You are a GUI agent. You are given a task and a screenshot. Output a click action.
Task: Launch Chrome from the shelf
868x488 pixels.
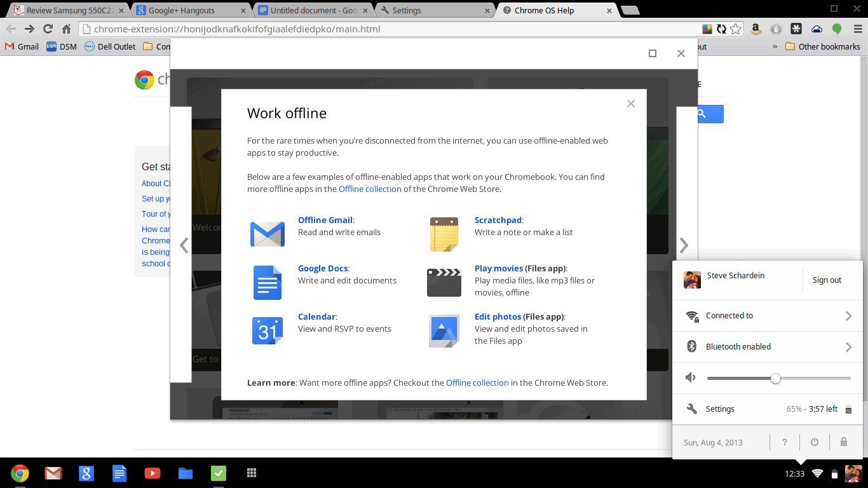coord(20,473)
